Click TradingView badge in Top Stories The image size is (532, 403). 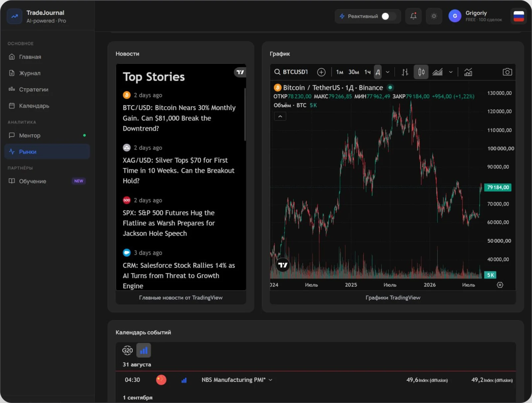240,72
